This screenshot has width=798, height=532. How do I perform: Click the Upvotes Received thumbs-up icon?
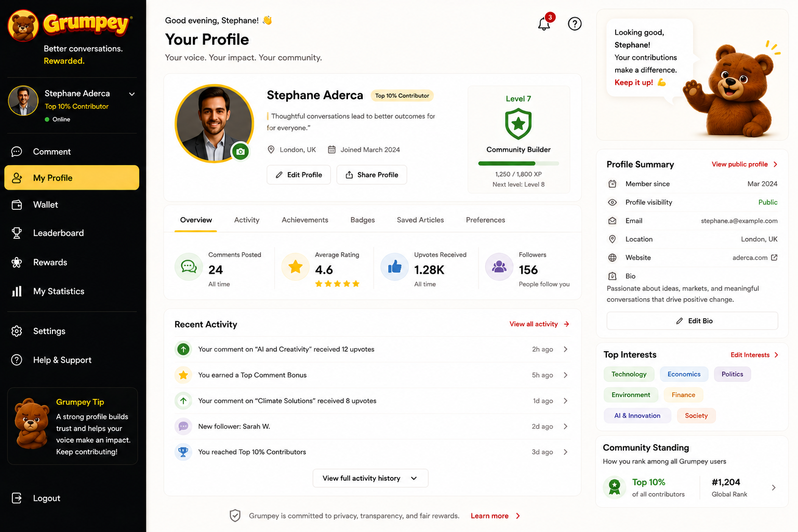[395, 267]
